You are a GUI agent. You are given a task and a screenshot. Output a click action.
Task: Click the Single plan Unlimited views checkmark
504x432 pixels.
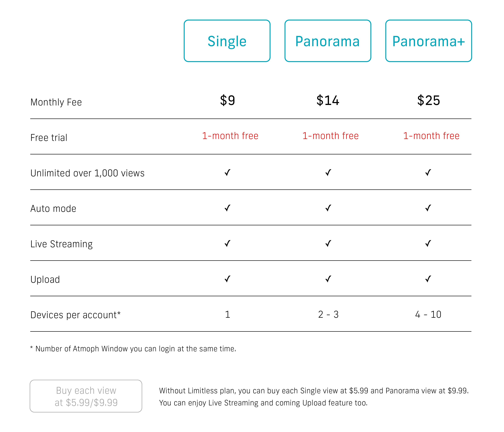227,173
